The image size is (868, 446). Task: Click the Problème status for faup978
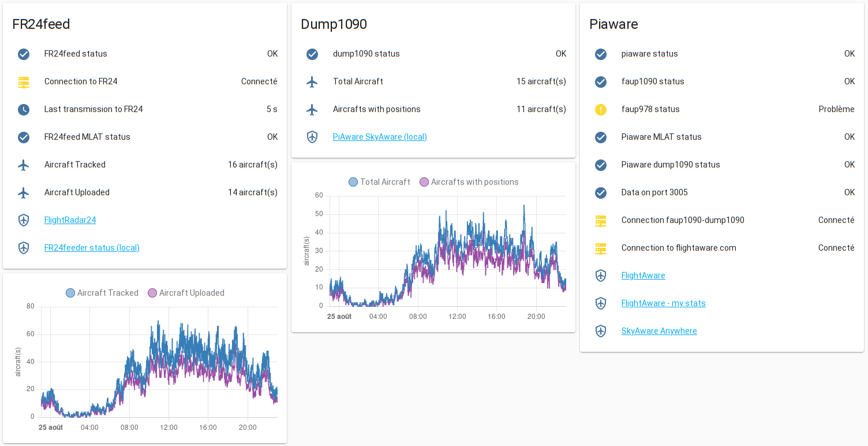pyautogui.click(x=836, y=109)
